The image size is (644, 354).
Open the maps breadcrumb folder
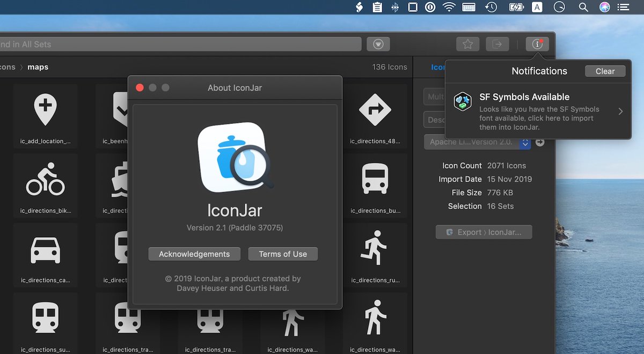click(38, 67)
